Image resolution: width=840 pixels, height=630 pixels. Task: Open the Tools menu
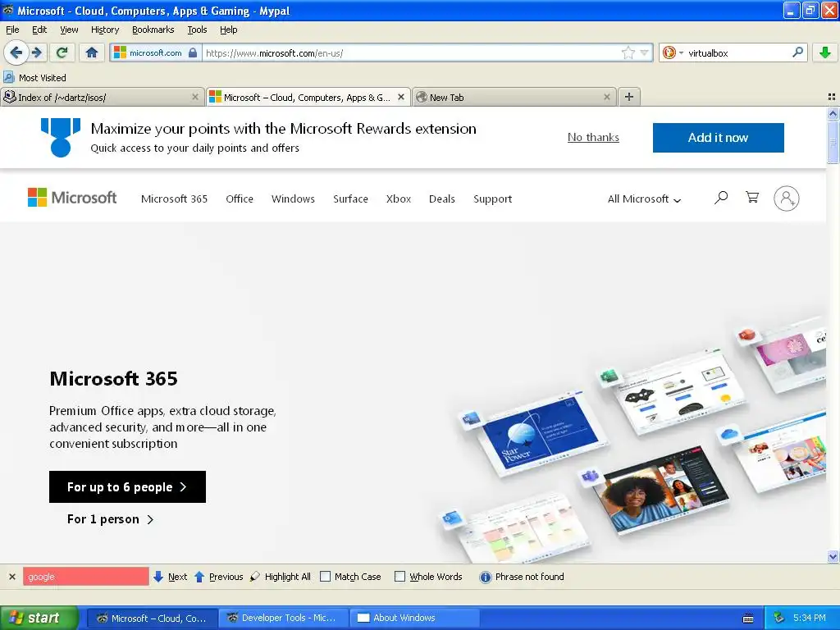(x=197, y=30)
